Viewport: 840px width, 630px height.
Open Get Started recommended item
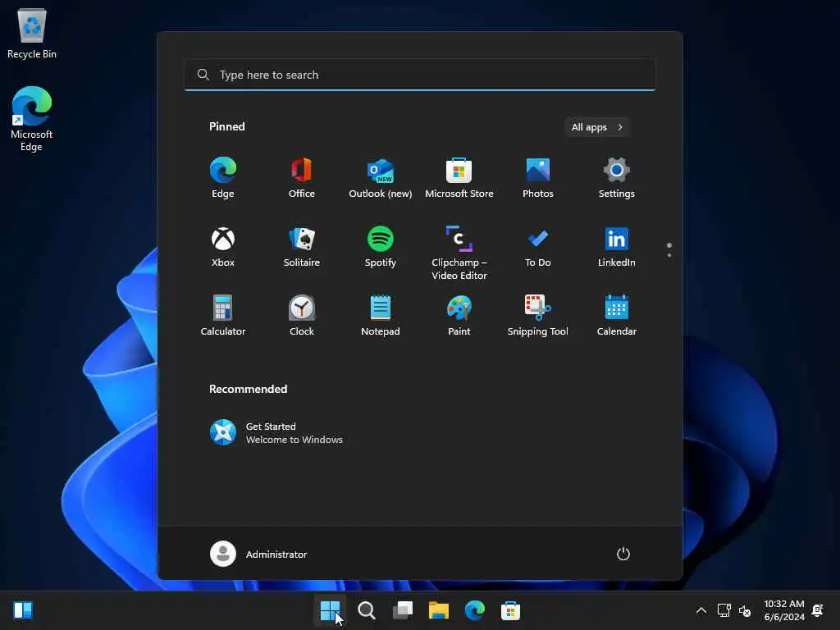[x=276, y=433]
